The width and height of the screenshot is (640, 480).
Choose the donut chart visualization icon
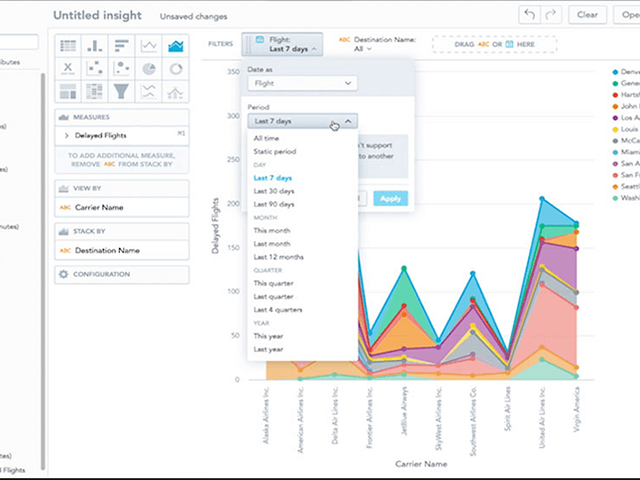(176, 69)
